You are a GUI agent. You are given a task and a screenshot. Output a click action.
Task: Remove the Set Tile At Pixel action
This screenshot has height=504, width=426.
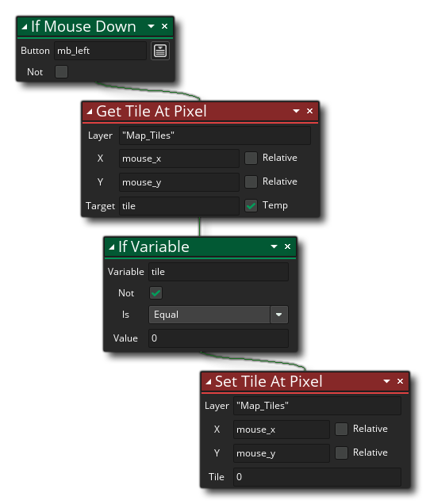coord(400,381)
